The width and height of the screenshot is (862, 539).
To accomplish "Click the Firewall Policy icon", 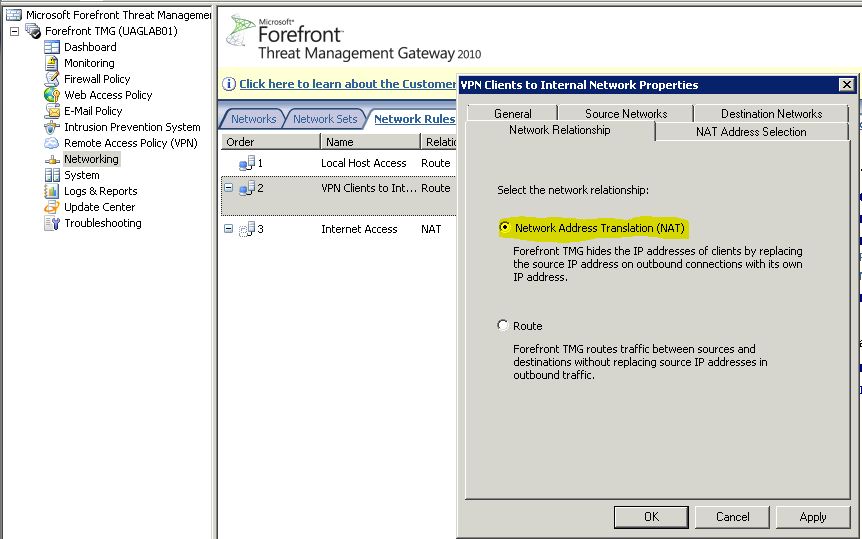I will (x=52, y=79).
